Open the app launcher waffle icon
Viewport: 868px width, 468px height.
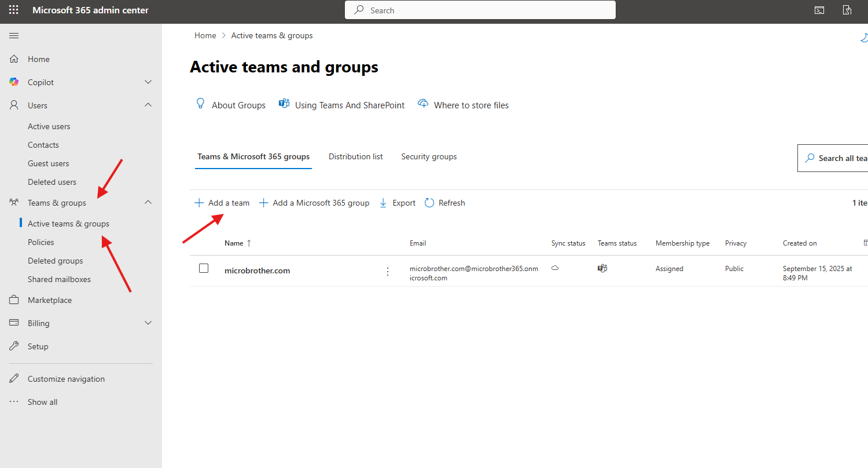[13, 10]
